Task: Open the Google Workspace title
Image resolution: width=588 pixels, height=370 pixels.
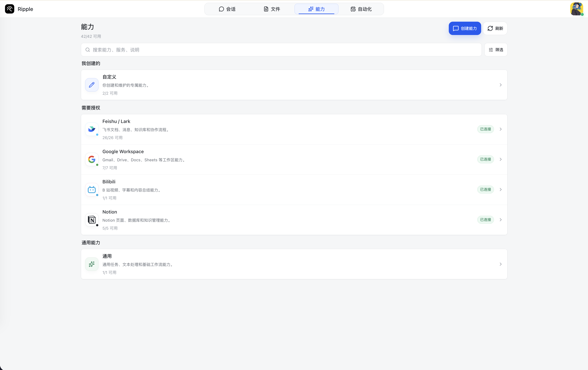Action: (x=123, y=152)
